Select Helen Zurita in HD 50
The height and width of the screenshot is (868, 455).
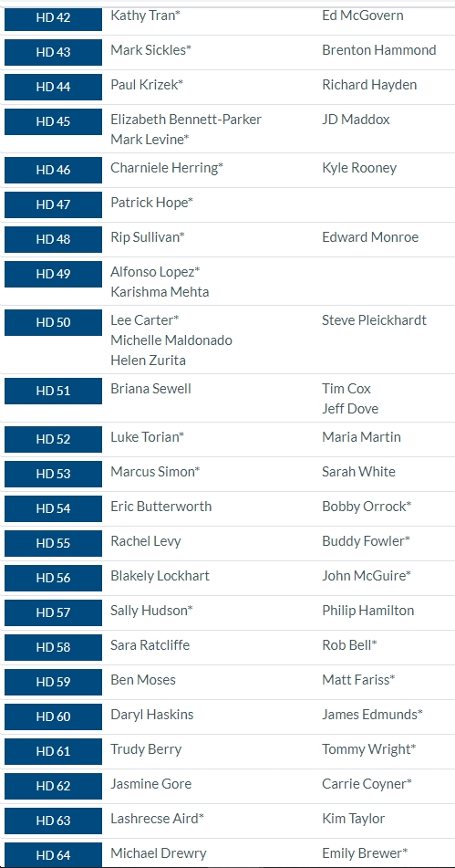tap(148, 361)
